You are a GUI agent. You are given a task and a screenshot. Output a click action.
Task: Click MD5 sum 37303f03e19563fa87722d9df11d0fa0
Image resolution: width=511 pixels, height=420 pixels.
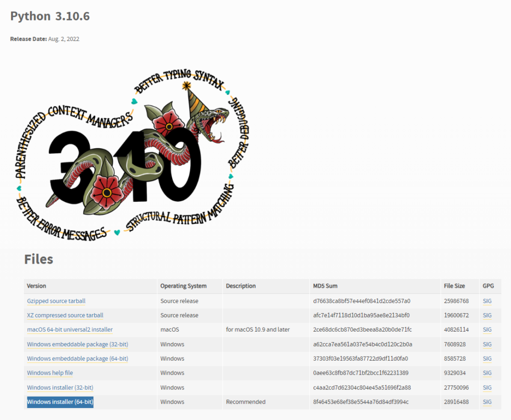point(360,359)
